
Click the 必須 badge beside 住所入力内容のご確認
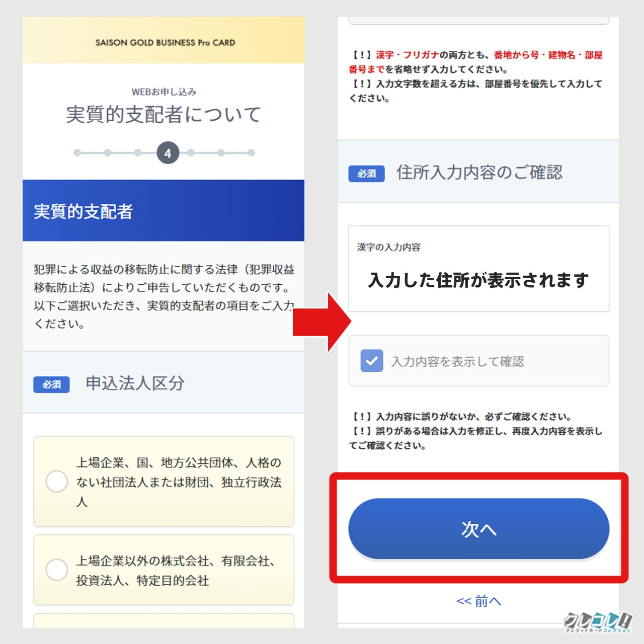[366, 173]
